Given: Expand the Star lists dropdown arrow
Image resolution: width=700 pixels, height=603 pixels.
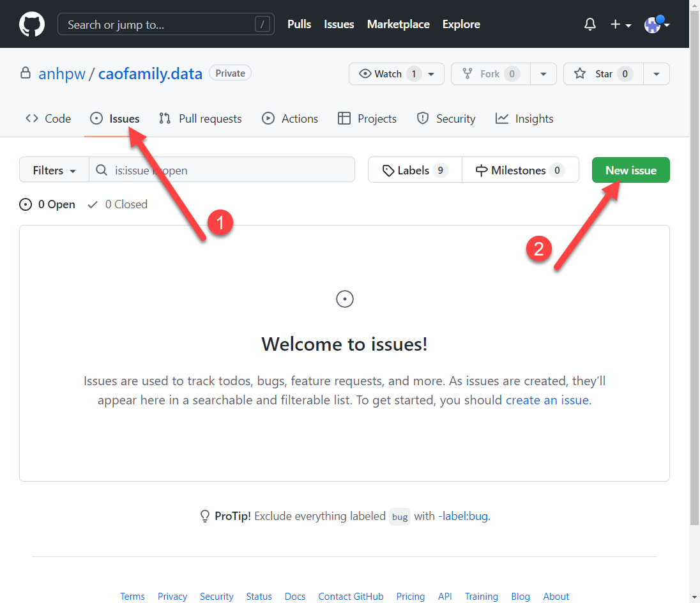Looking at the screenshot, I should [x=657, y=74].
